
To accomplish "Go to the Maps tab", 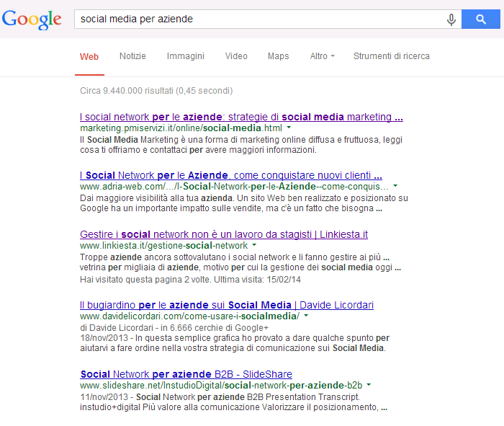I will click(278, 56).
